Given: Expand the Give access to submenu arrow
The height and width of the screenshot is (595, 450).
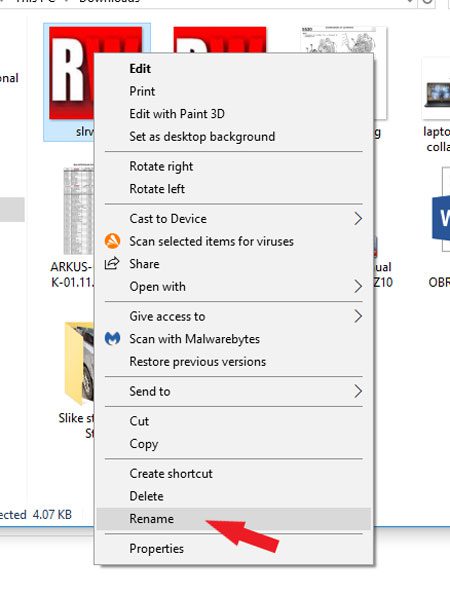Looking at the screenshot, I should (358, 316).
